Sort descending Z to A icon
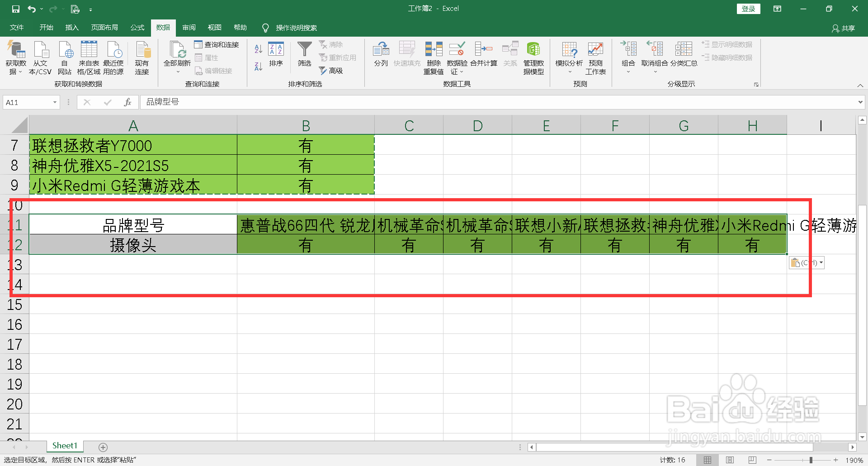The image size is (868, 466). point(258,67)
